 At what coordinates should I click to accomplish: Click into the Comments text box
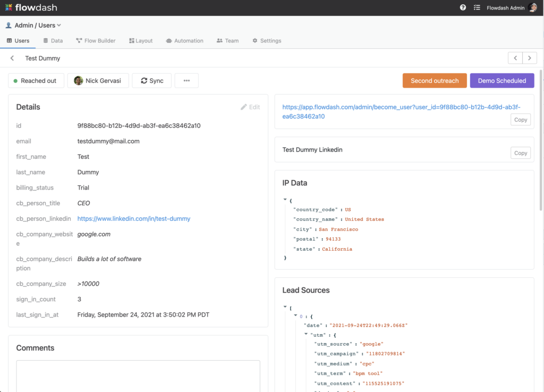[138, 376]
